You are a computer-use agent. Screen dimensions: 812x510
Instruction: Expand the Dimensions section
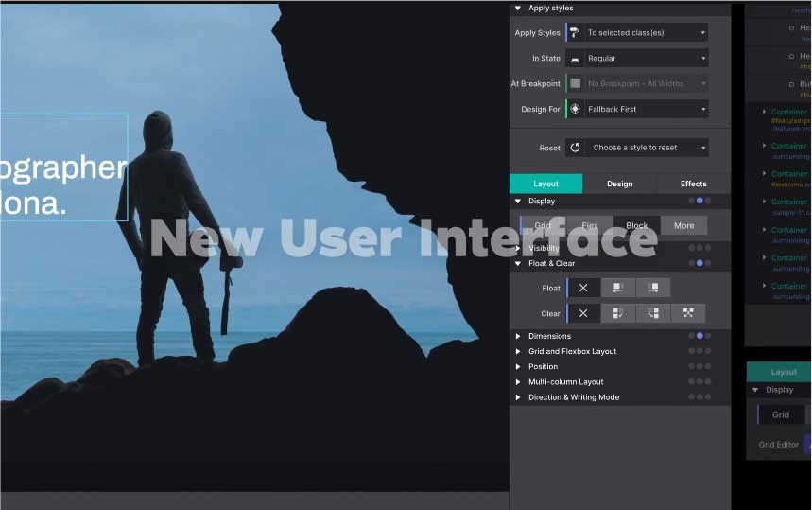click(518, 336)
